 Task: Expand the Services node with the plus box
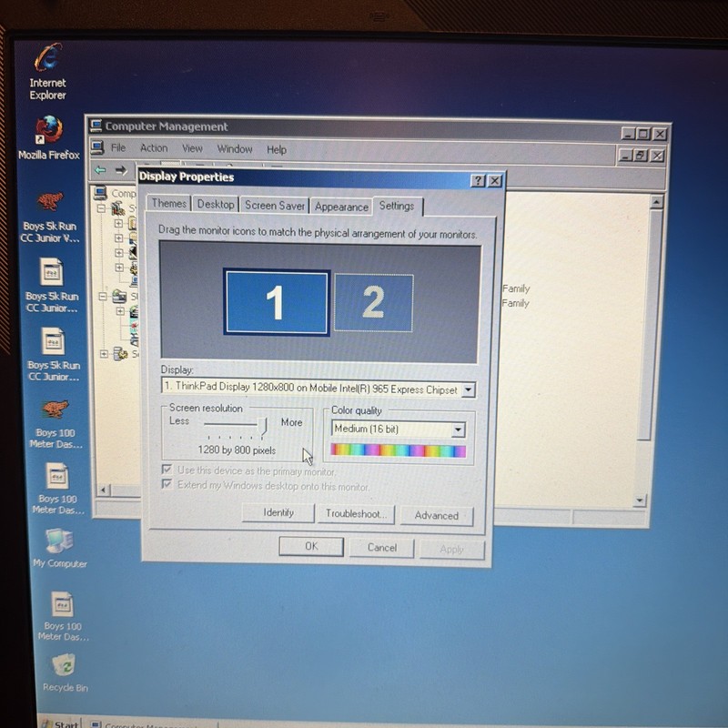(105, 354)
